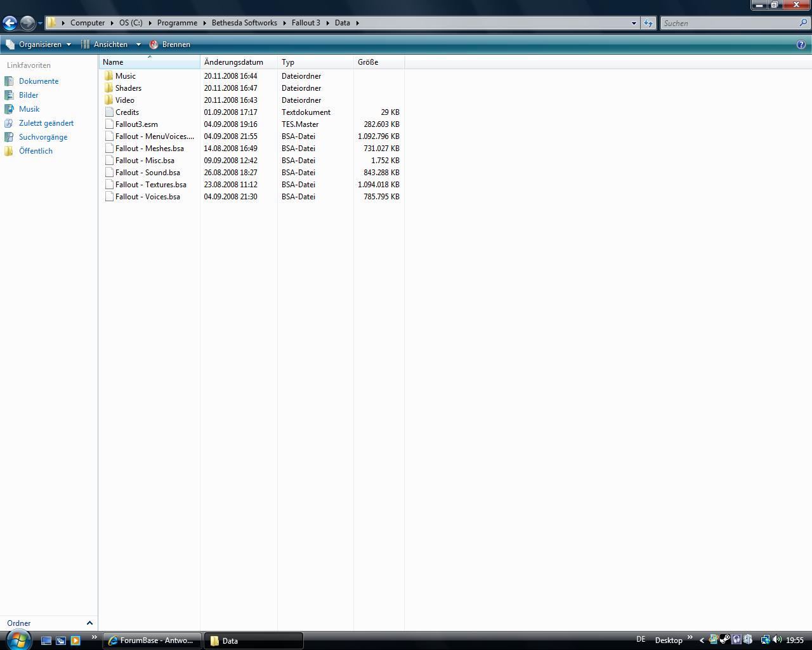Click in the Suchen search field
812x650 pixels.
pos(730,23)
